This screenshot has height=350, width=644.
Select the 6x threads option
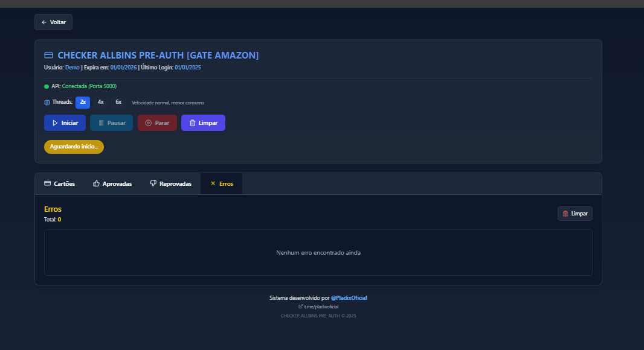pyautogui.click(x=118, y=102)
